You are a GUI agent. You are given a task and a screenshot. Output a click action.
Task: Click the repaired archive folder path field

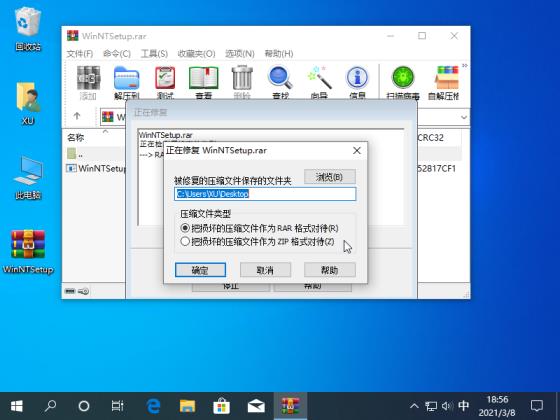pos(265,194)
